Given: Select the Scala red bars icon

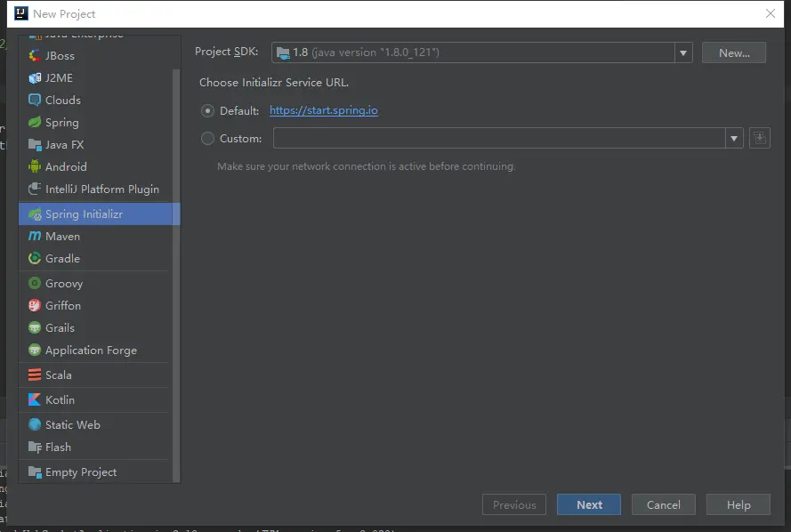Looking at the screenshot, I should (x=35, y=375).
